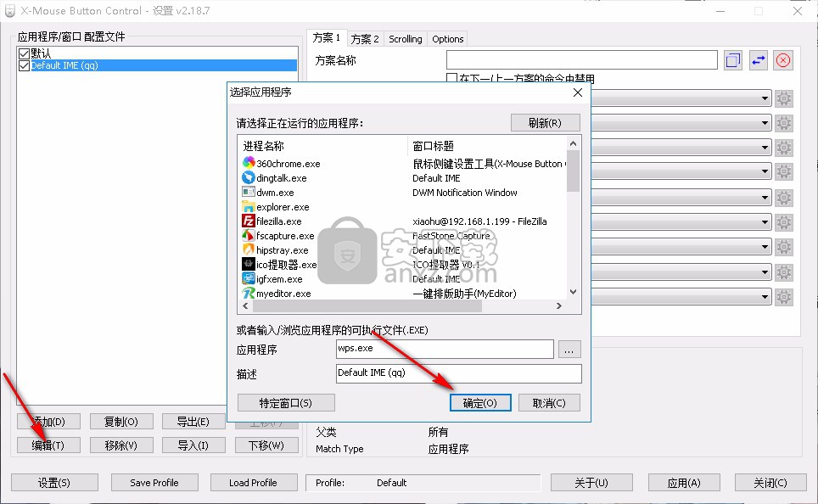The width and height of the screenshot is (818, 504).
Task: Select the 360chrome.exe browser icon
Action: point(248,163)
